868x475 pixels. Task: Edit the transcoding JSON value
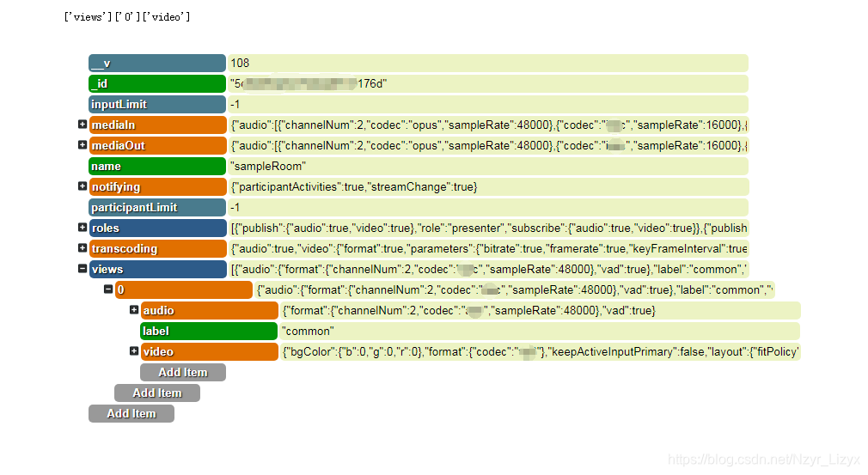click(487, 249)
